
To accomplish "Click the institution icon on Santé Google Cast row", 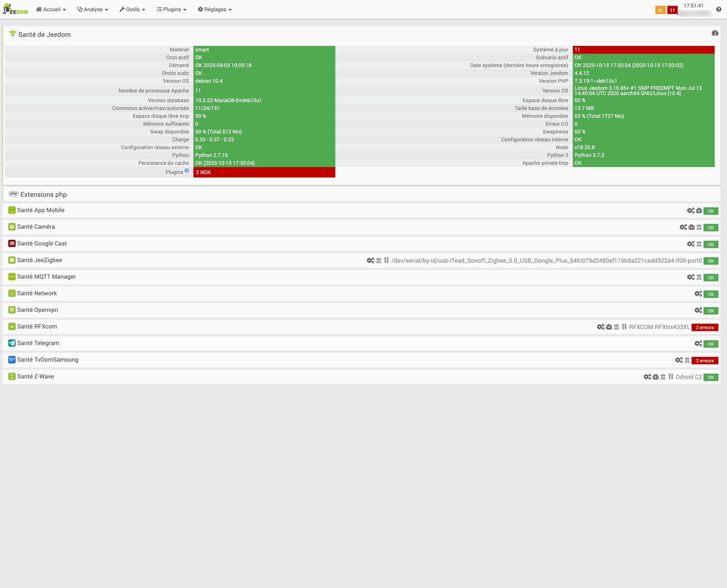I will point(699,244).
